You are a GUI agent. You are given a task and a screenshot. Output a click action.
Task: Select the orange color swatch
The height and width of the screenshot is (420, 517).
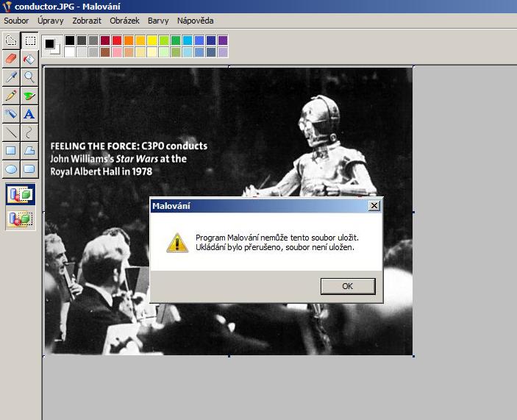pyautogui.click(x=129, y=40)
